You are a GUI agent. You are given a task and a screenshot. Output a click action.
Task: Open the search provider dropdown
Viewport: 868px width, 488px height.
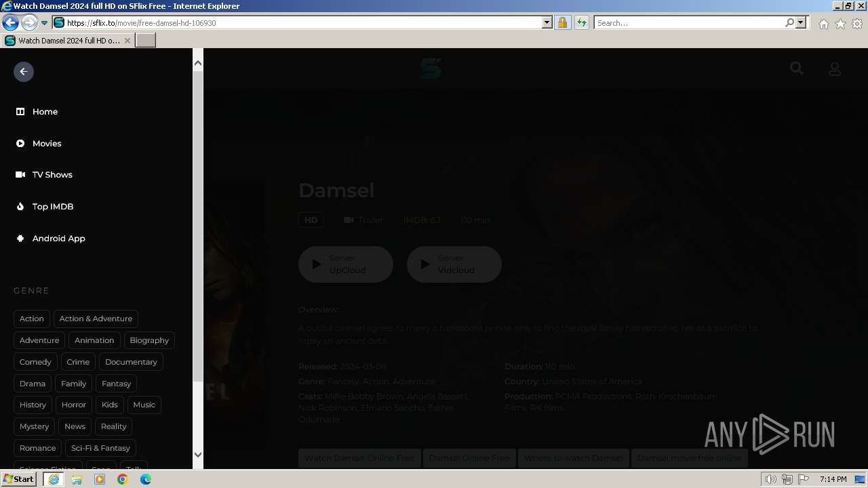coord(801,23)
